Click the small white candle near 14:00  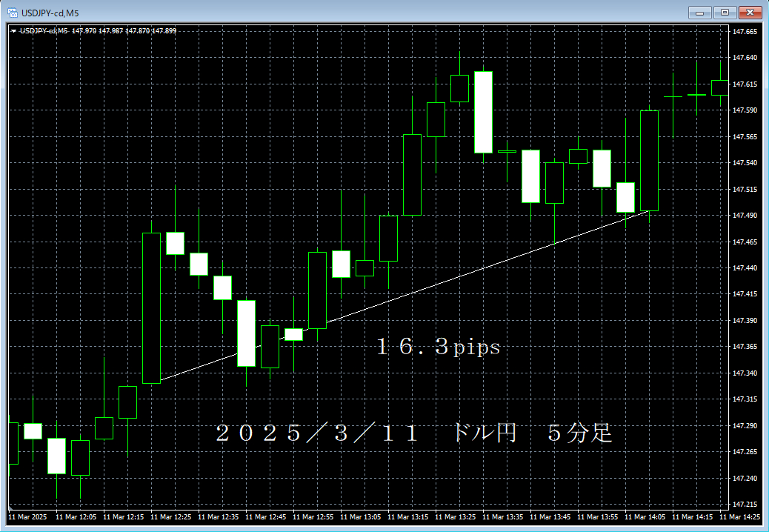click(625, 197)
